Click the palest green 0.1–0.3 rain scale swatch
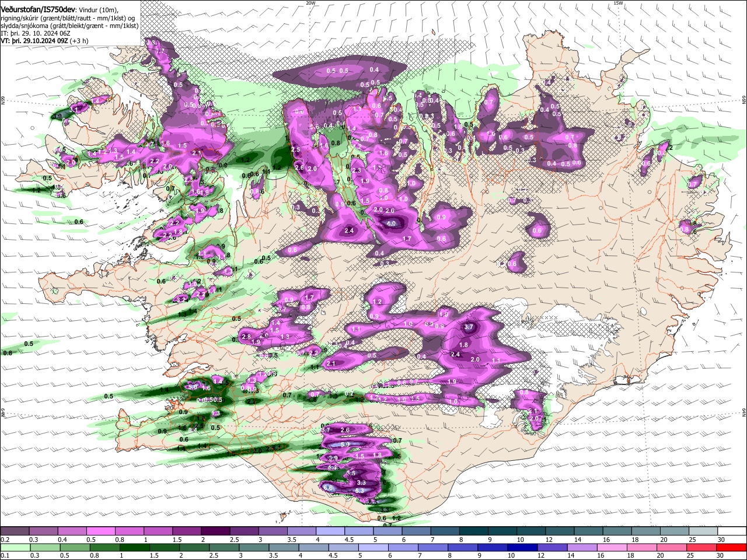This screenshot has width=747, height=560. point(15,547)
